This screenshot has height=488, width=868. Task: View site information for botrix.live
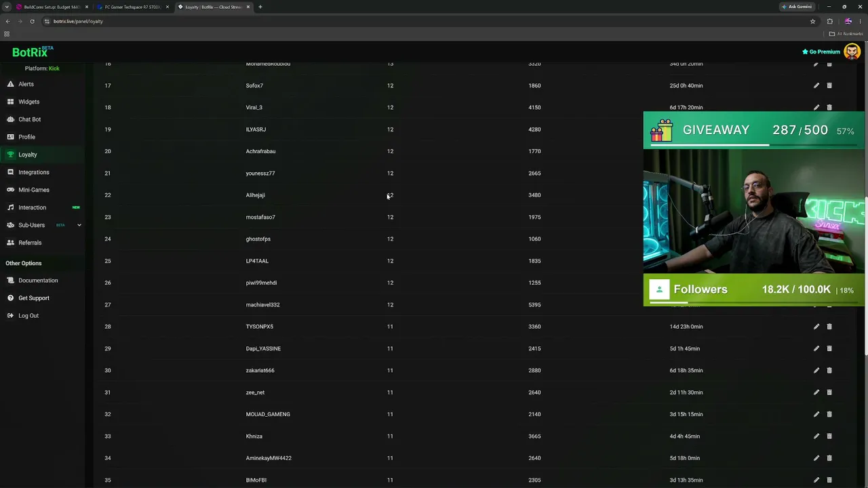(x=46, y=21)
